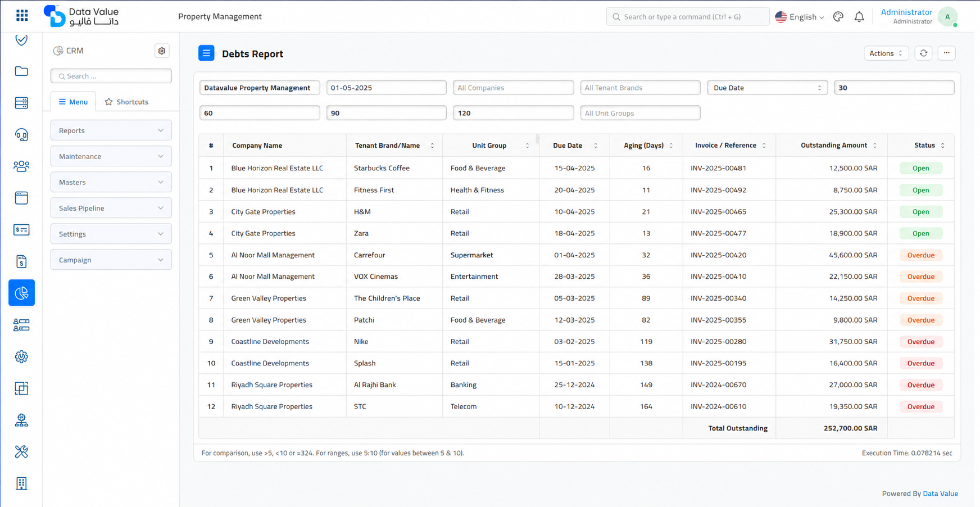Focus the global command search box
The image size is (980, 507).
(688, 17)
